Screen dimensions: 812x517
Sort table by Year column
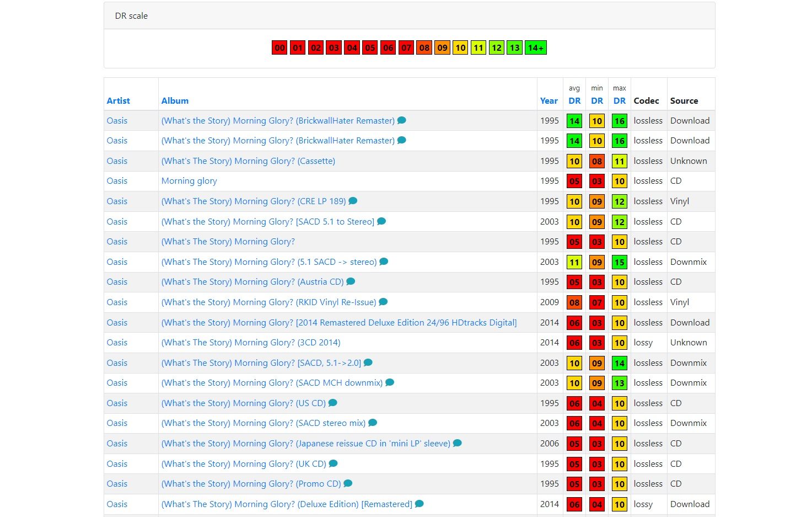coord(548,100)
